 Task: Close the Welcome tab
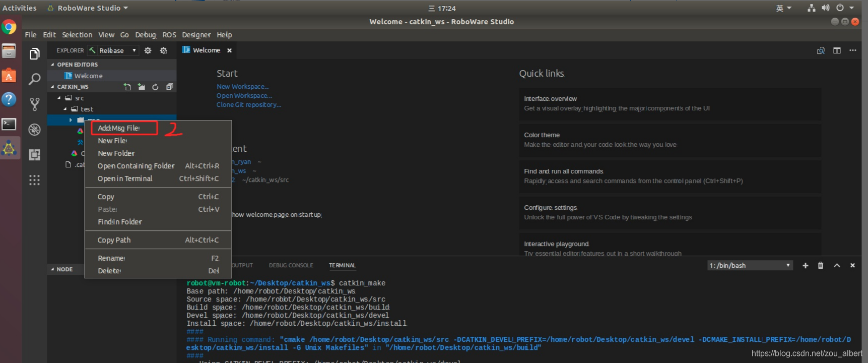(229, 50)
